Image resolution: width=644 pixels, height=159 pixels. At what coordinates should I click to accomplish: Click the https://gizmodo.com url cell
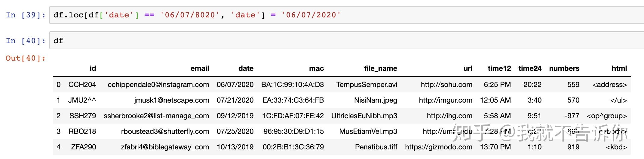click(438, 147)
